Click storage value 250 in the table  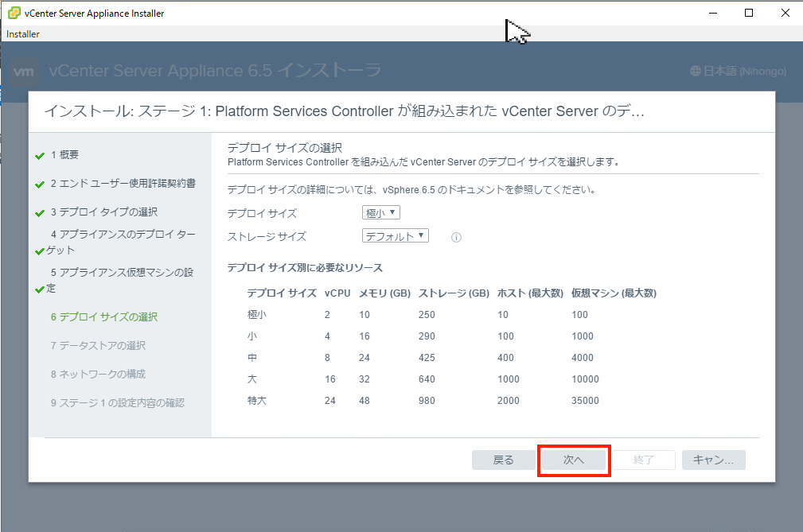coord(427,315)
